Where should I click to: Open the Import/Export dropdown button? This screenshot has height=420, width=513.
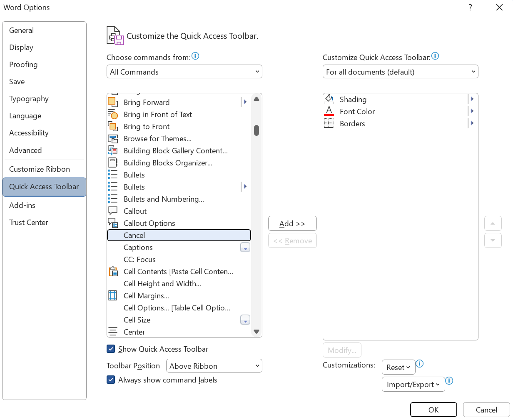point(413,384)
